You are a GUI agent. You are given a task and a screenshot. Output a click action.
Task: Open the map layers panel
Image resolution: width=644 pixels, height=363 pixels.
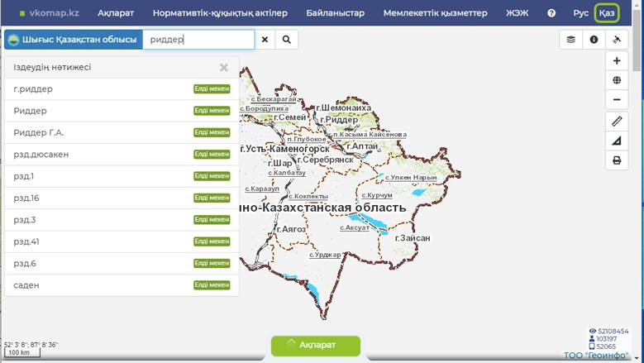tap(571, 40)
